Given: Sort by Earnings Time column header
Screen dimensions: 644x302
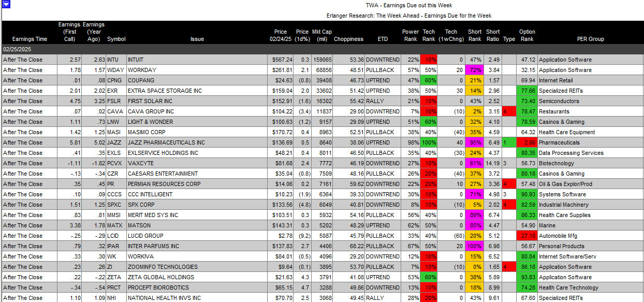Looking at the screenshot, I should click(x=30, y=39).
